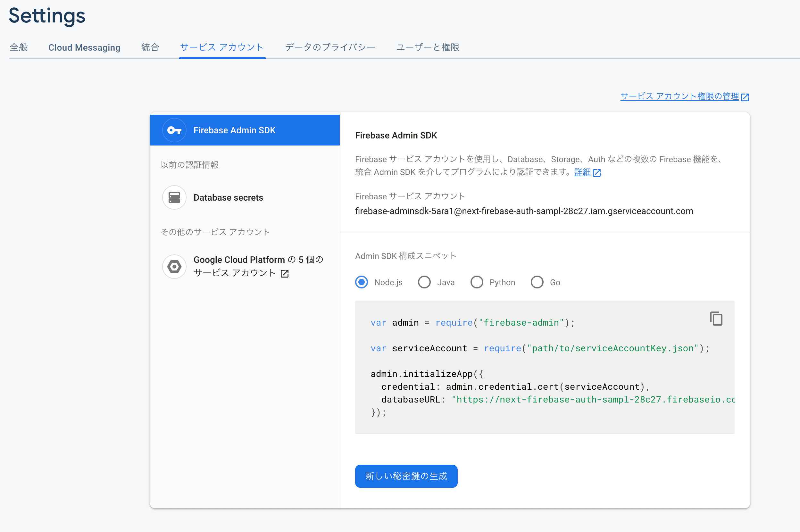Open the external link beside 詳細
This screenshot has height=532, width=800.
click(597, 173)
